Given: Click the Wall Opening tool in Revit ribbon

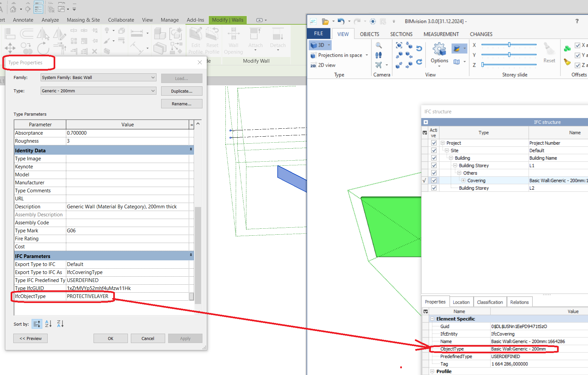Looking at the screenshot, I should [x=233, y=40].
